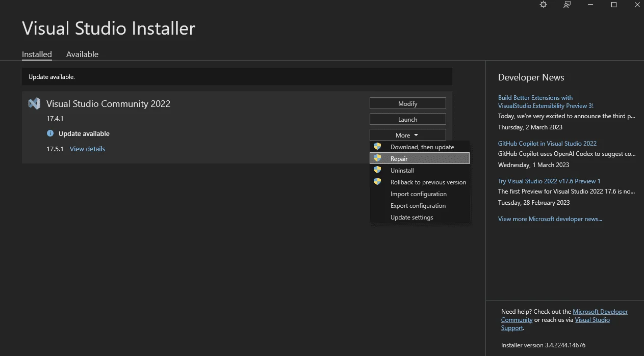This screenshot has width=644, height=356.
Task: Click the Visual Studio Community 2022 title
Action: [108, 103]
